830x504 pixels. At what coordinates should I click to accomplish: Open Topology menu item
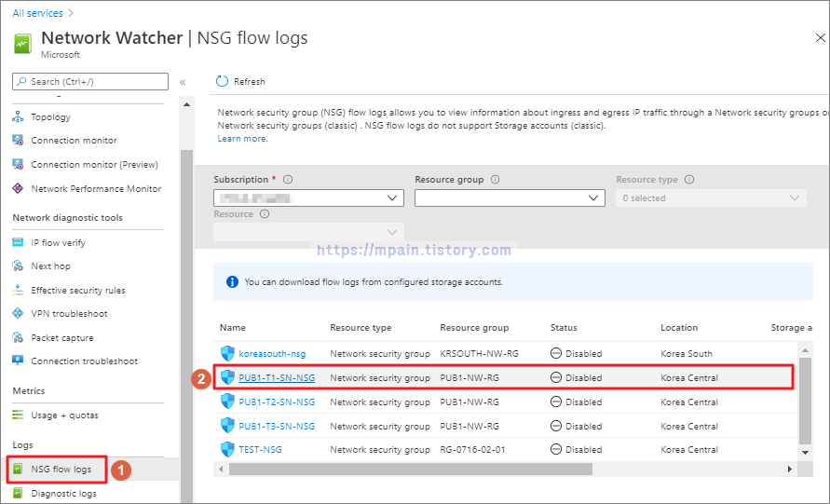pyautogui.click(x=51, y=117)
